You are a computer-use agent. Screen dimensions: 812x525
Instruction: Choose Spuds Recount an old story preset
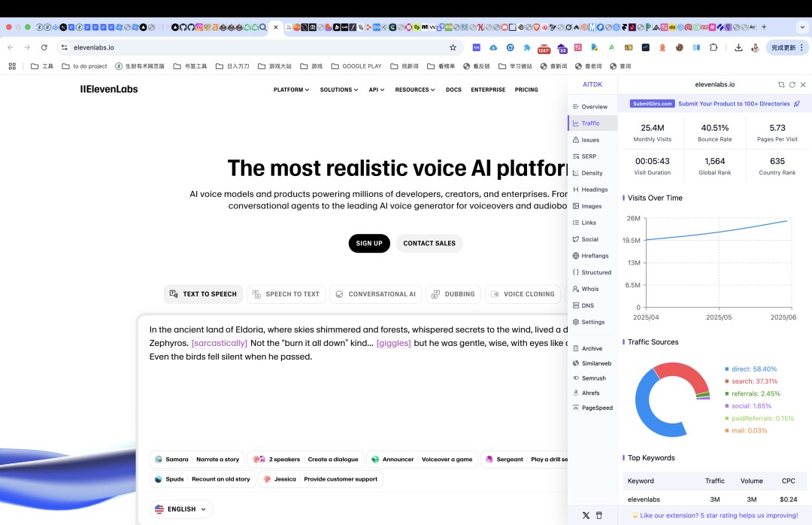(202, 479)
